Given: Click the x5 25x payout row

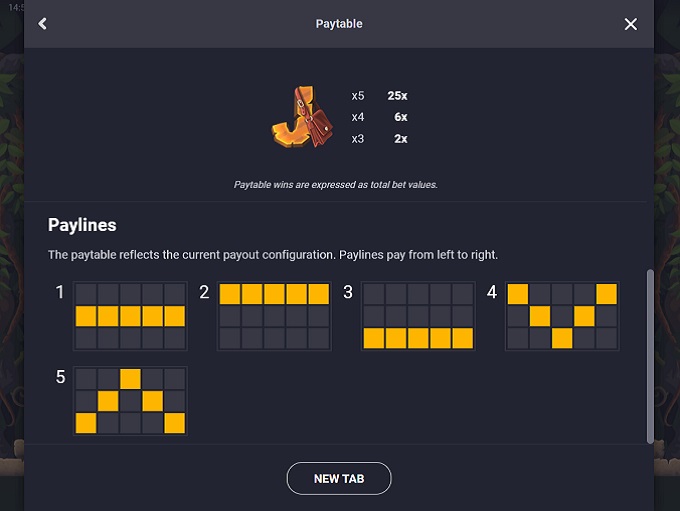Looking at the screenshot, I should pyautogui.click(x=379, y=96).
